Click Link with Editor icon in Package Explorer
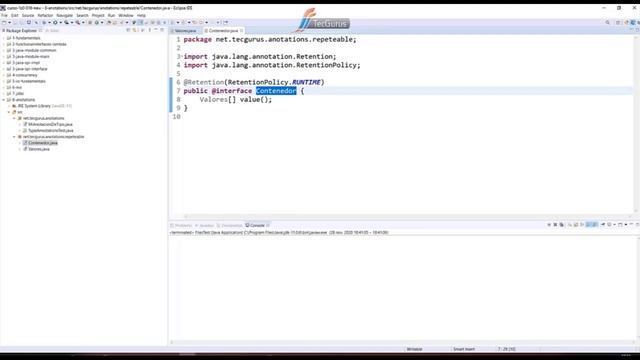The image size is (640, 360). coord(134,30)
